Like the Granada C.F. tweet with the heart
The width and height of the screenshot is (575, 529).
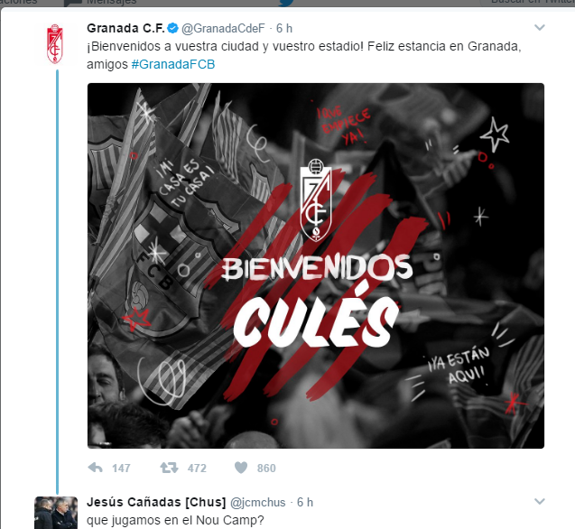(241, 468)
